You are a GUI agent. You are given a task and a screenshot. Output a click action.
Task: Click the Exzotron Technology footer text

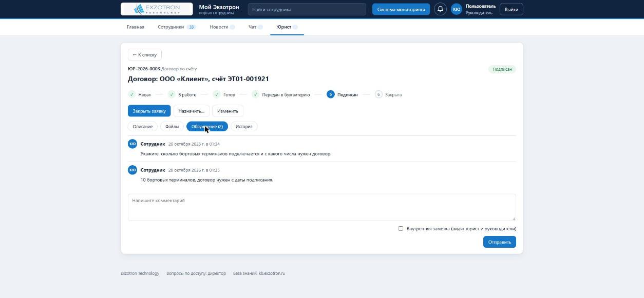pos(140,273)
